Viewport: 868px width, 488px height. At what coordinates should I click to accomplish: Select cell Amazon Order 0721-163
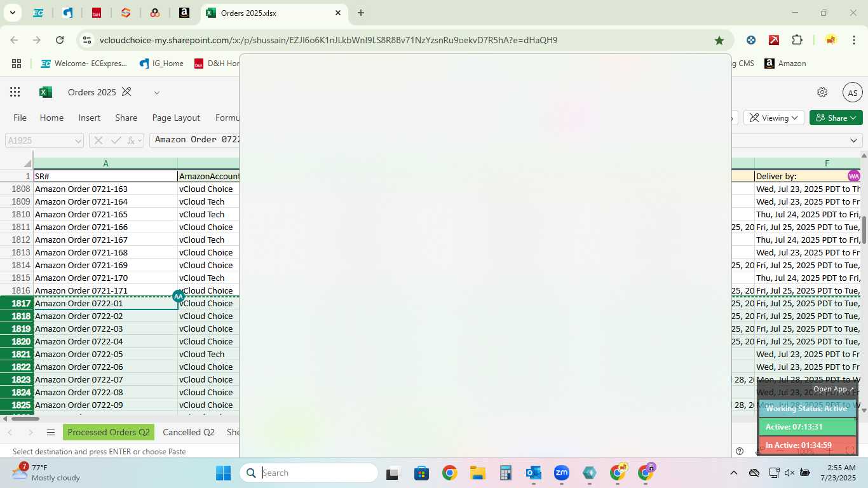point(105,189)
